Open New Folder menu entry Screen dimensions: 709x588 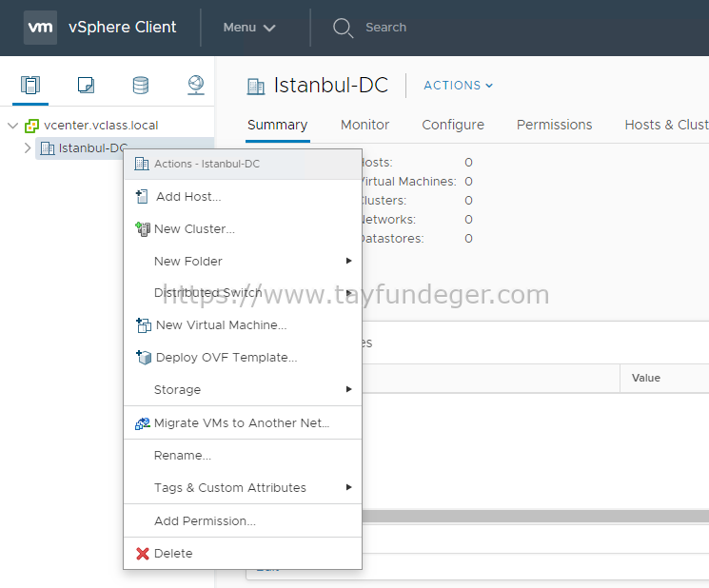coord(243,262)
